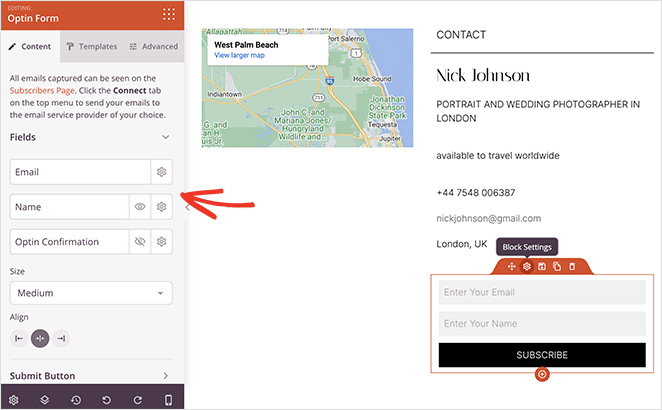
Task: Open settings gear for Email field
Action: 161,172
